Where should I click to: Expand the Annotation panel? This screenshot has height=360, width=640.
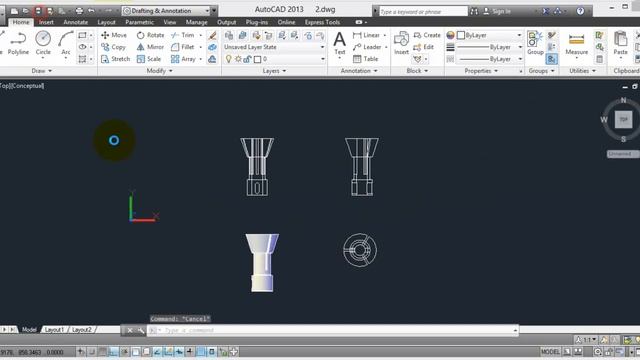coord(359,71)
